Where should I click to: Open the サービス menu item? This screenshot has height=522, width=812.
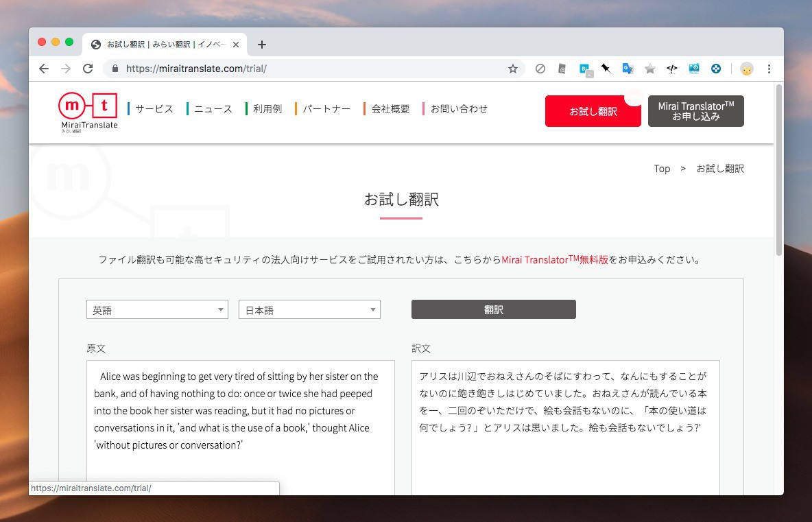click(x=154, y=109)
